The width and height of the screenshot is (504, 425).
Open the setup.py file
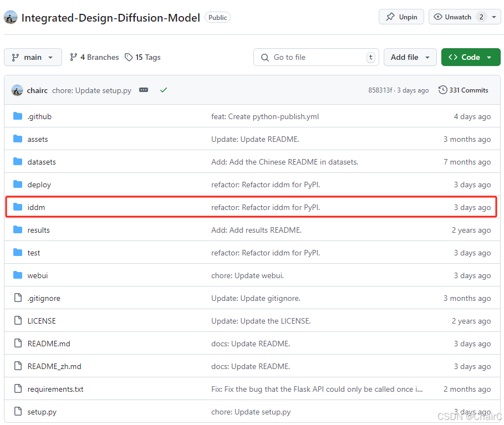tap(42, 412)
